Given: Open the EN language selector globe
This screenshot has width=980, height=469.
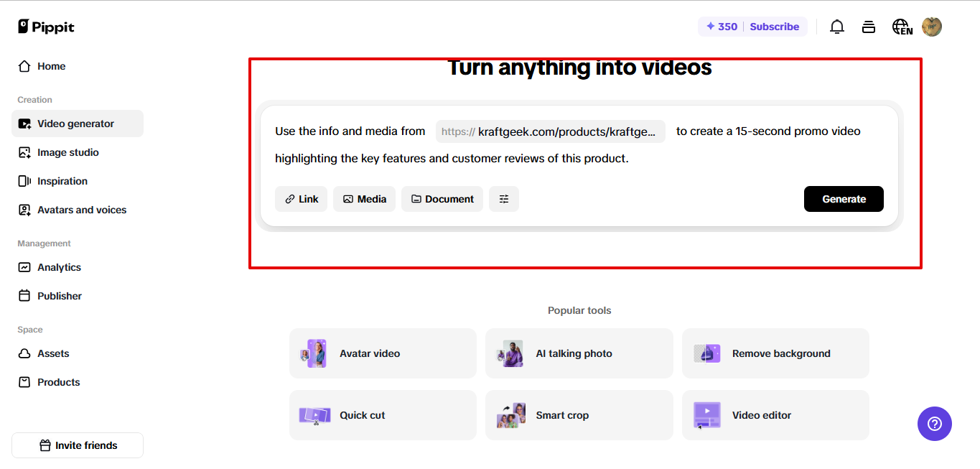Looking at the screenshot, I should [902, 27].
